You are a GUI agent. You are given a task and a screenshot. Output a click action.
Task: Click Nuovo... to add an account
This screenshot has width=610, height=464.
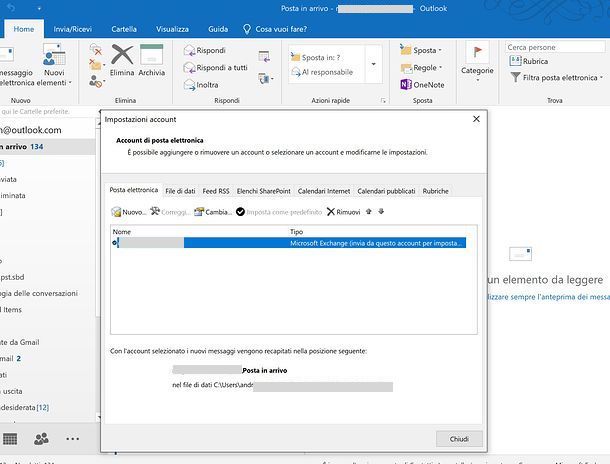[129, 212]
